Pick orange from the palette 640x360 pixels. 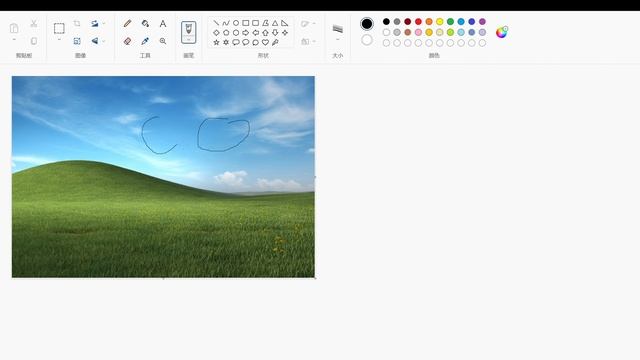(429, 22)
